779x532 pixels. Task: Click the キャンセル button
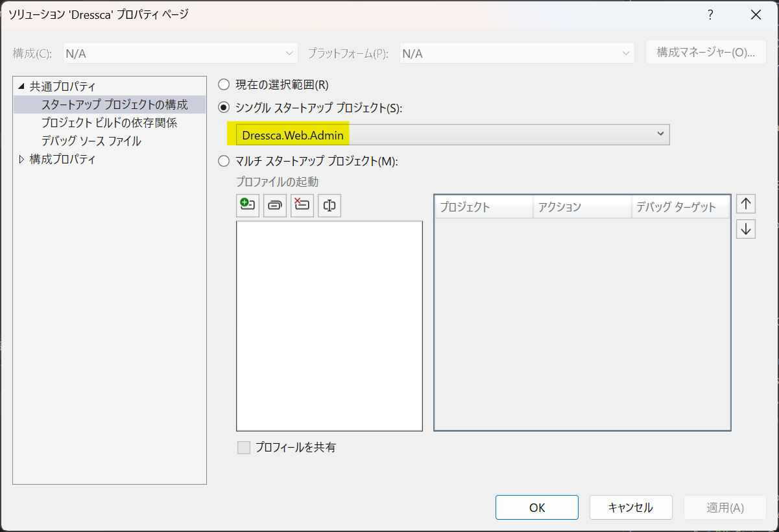(630, 507)
